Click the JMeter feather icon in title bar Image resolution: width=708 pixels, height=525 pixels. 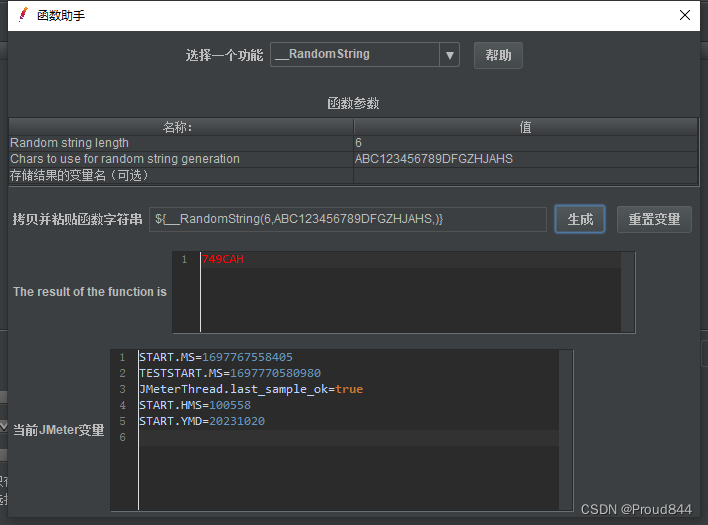23,15
